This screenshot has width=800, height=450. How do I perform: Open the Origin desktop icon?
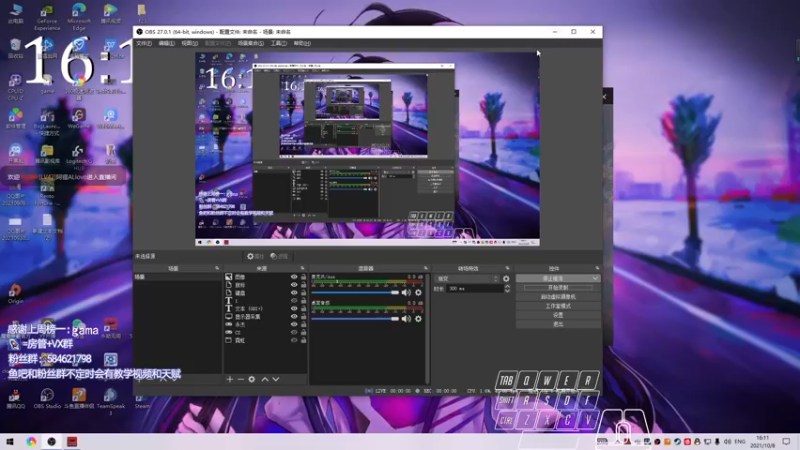15,294
